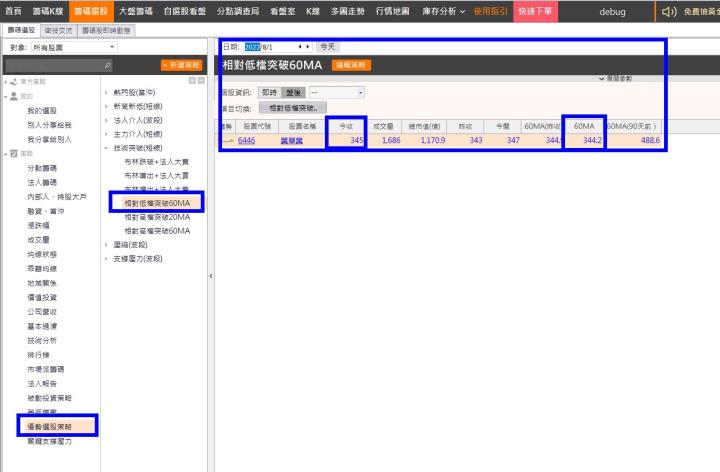Open the 對象 所有股票 dropdown
Screen dimensions: 720x472
74,47
